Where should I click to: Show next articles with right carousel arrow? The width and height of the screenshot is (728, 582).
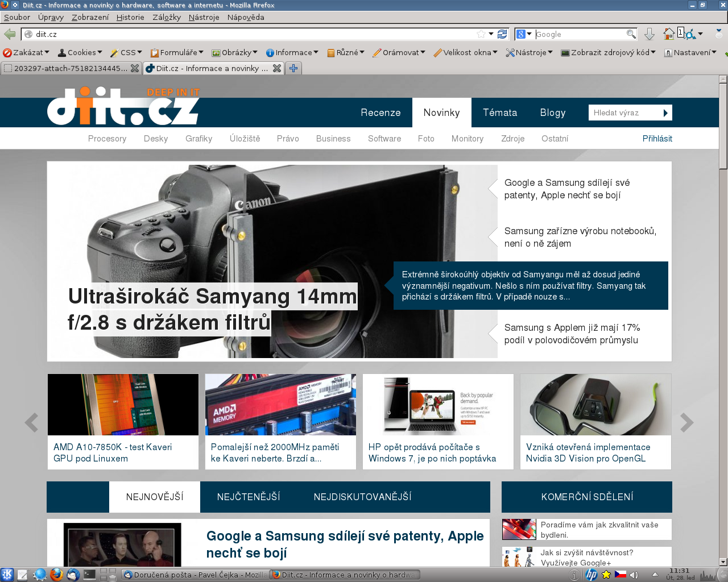tap(686, 422)
